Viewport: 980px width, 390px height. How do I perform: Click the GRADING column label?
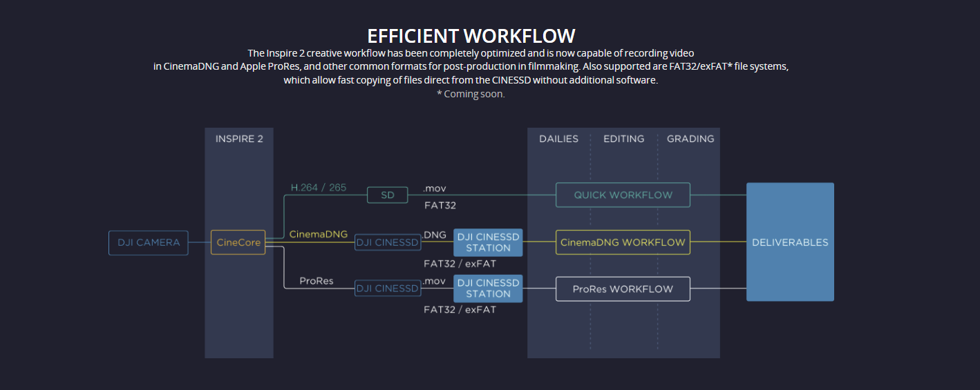click(690, 139)
